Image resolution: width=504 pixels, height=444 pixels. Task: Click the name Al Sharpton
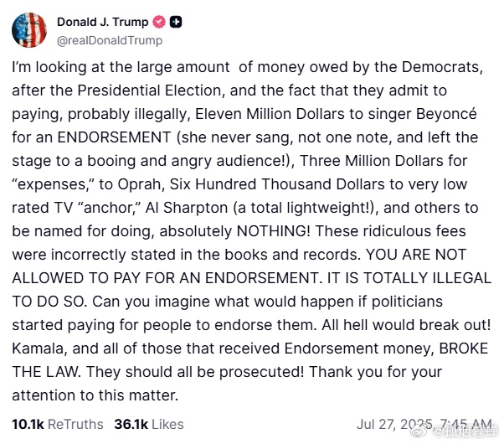pyautogui.click(x=187, y=208)
